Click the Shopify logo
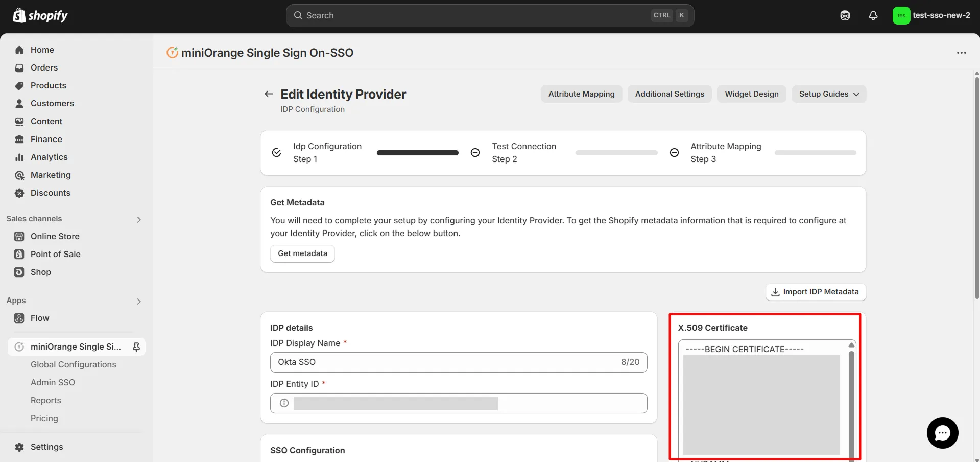The image size is (980, 462). tap(40, 15)
